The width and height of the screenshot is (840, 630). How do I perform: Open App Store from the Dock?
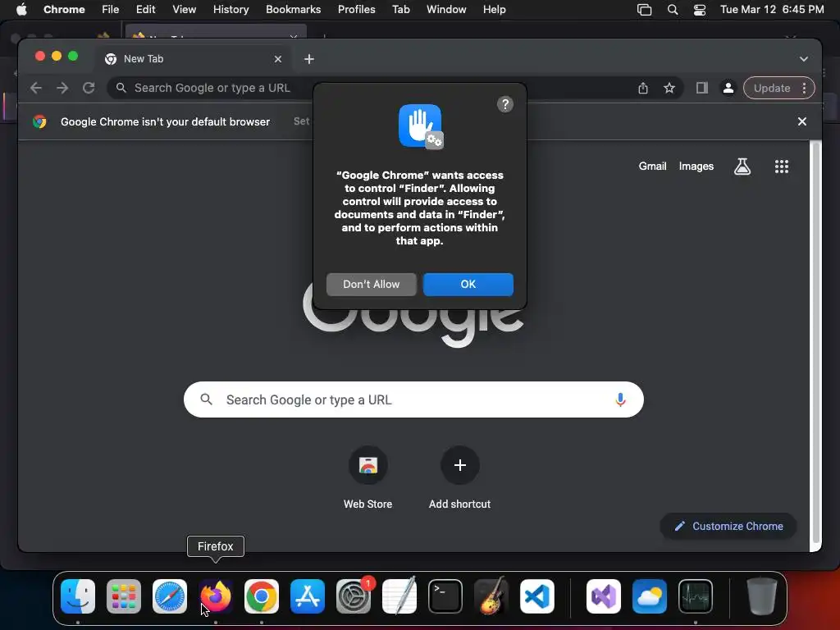coord(308,596)
